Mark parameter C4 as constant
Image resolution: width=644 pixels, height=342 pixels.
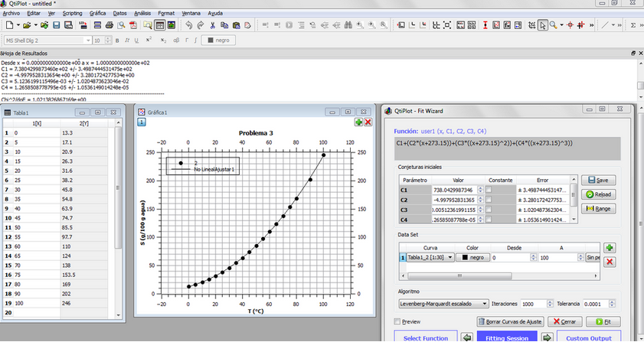[x=489, y=220]
